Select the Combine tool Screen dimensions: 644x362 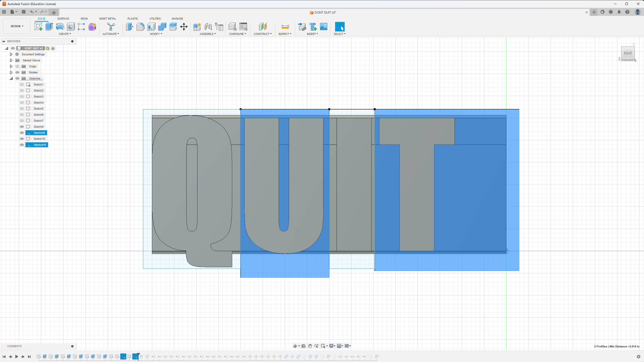162,27
